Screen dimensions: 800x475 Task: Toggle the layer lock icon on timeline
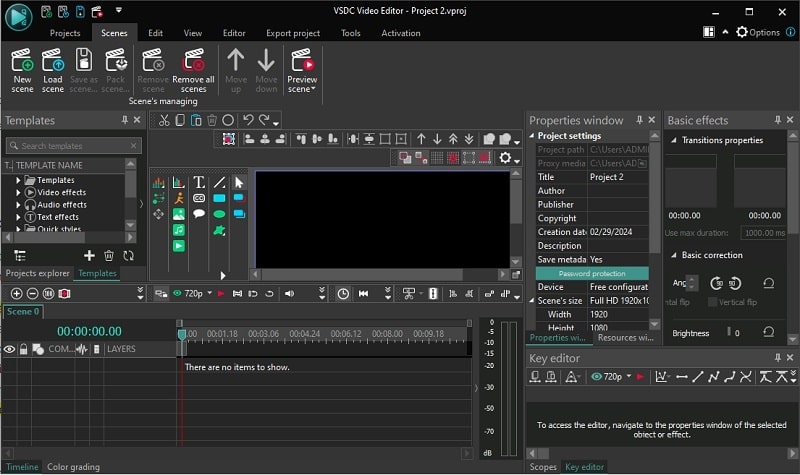point(23,349)
